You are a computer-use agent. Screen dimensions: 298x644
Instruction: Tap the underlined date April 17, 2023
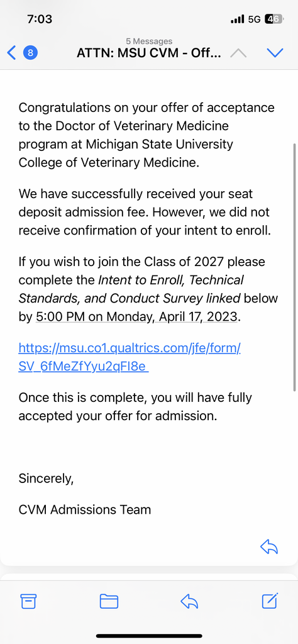172,317
